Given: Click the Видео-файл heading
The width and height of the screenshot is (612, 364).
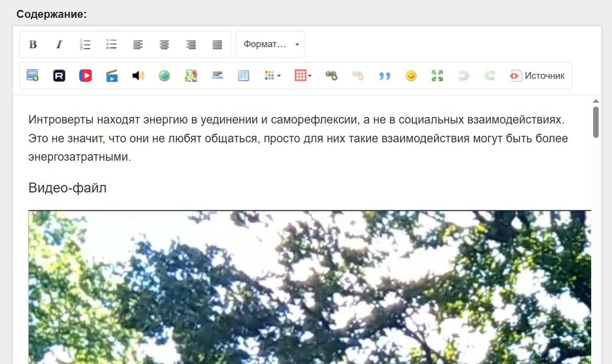Looking at the screenshot, I should (x=67, y=188).
